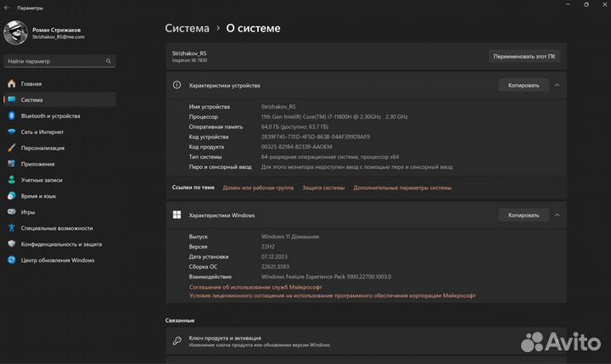Open Персонализация brush icon
The height and width of the screenshot is (364, 611).
point(12,148)
